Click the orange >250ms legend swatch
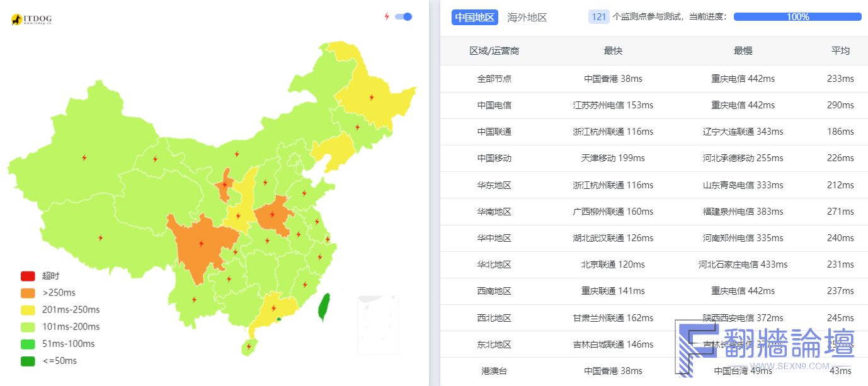This screenshot has width=868, height=386. point(28,293)
